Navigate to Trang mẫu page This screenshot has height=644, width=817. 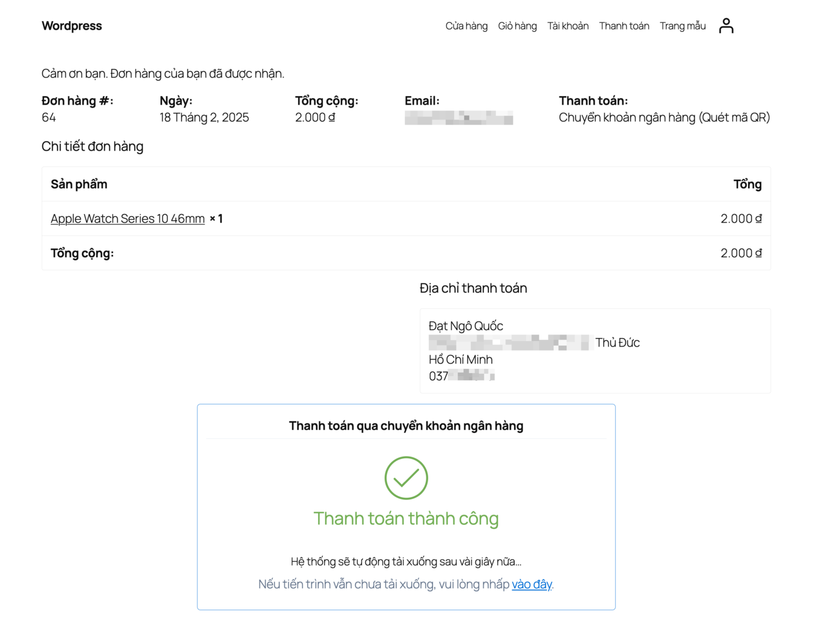[682, 26]
